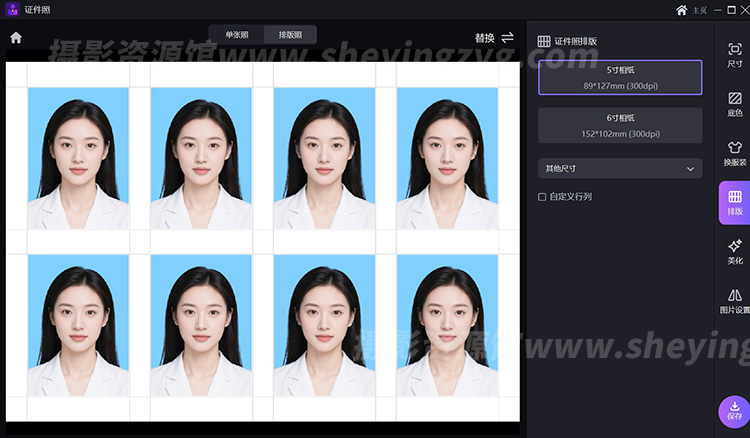This screenshot has height=438, width=750.
Task: Select 6寸相纸 152*102mm paper option
Action: pyautogui.click(x=619, y=125)
